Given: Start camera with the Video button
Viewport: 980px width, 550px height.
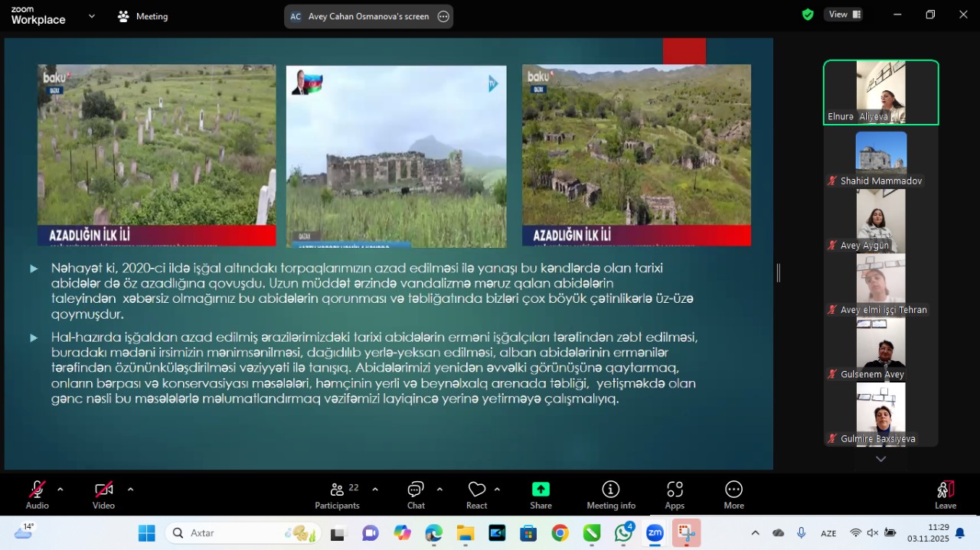Looking at the screenshot, I should click(103, 495).
